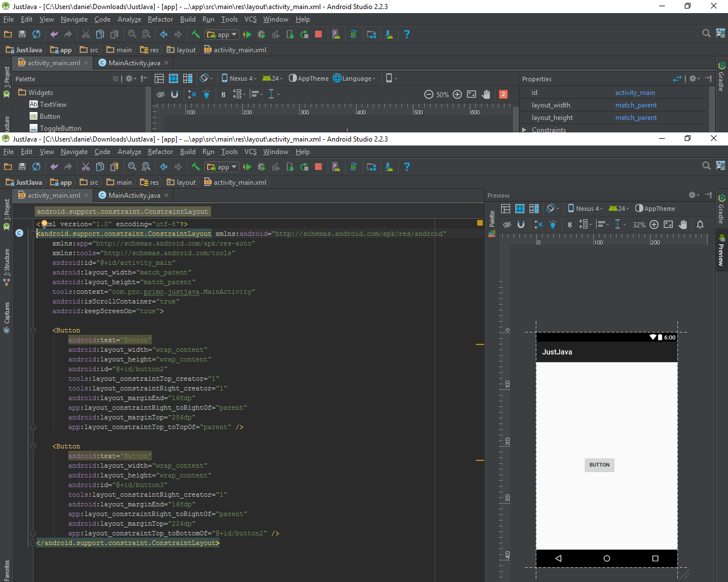Toggle Pan hand tool in upper window designer
The width and height of the screenshot is (728, 582).
tap(486, 94)
